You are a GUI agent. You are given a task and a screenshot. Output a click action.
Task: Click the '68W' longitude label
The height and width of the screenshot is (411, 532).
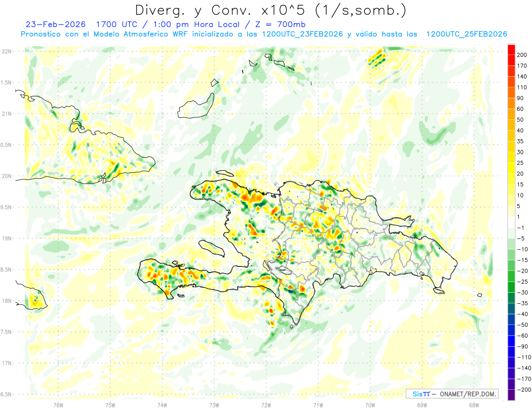pos(474,405)
